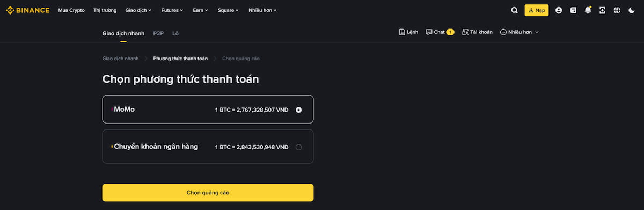The height and width of the screenshot is (210, 644).
Task: Select the MoMo radio button
Action: [298, 110]
